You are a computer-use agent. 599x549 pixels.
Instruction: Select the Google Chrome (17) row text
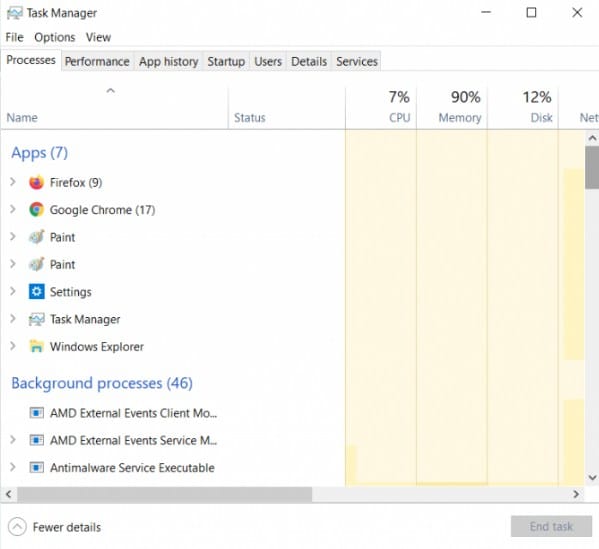[102, 210]
